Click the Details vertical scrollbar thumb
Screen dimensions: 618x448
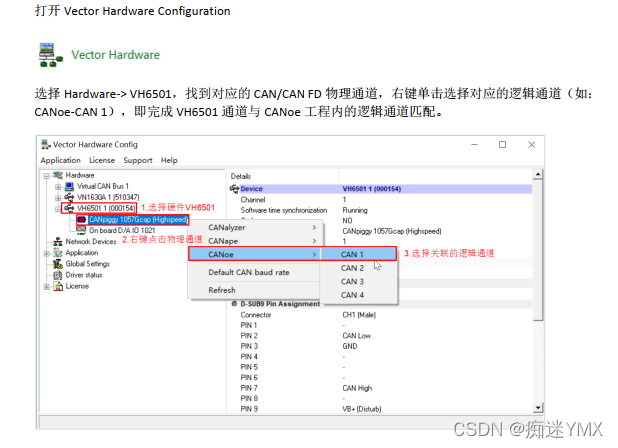click(538, 250)
